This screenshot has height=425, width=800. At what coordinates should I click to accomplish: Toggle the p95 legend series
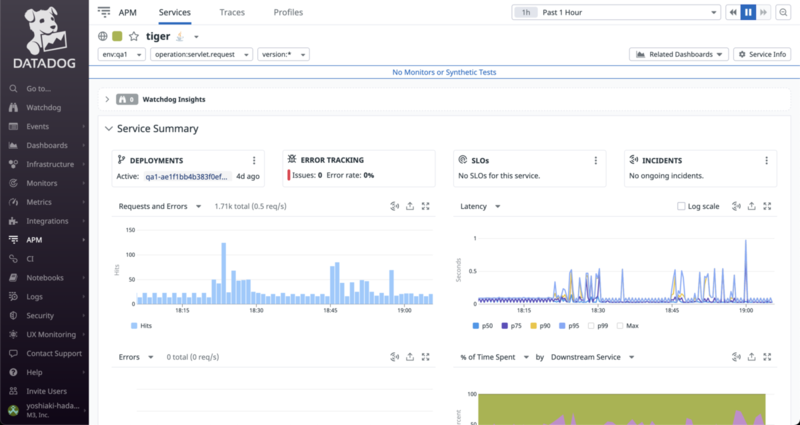coord(569,326)
